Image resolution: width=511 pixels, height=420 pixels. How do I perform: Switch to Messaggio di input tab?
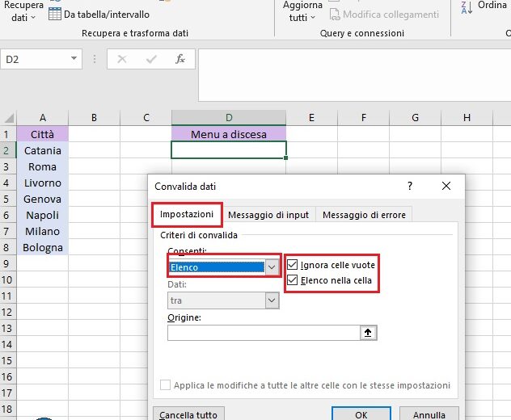pos(268,215)
